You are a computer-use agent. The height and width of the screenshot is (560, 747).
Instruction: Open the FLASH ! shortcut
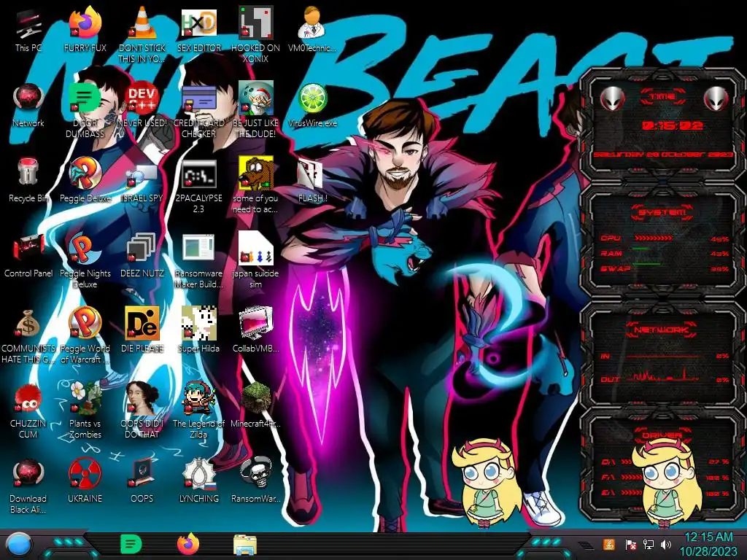pyautogui.click(x=310, y=174)
